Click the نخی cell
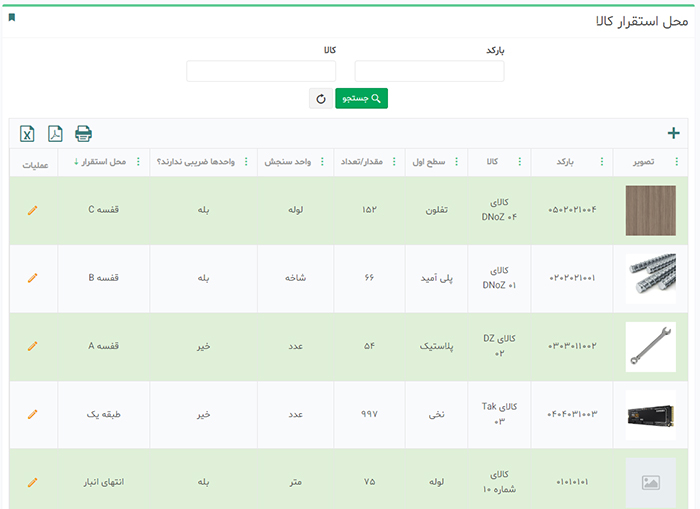 pos(436,414)
